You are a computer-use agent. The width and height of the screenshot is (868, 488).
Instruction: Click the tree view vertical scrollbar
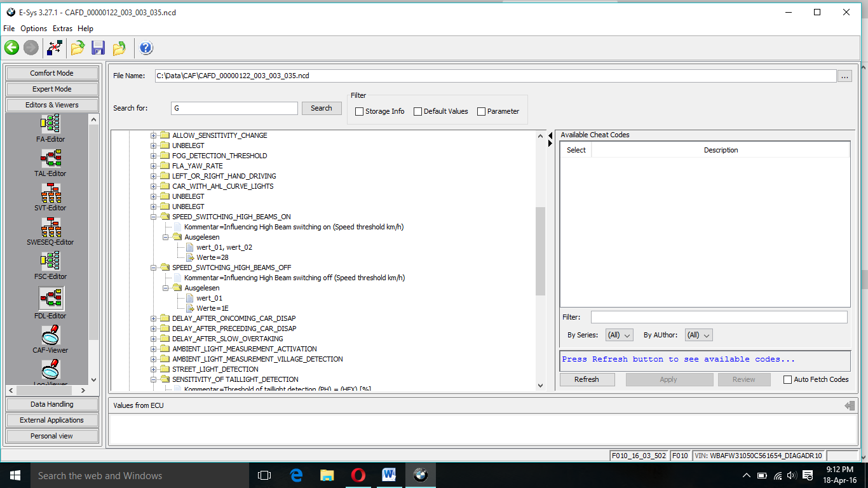point(541,252)
